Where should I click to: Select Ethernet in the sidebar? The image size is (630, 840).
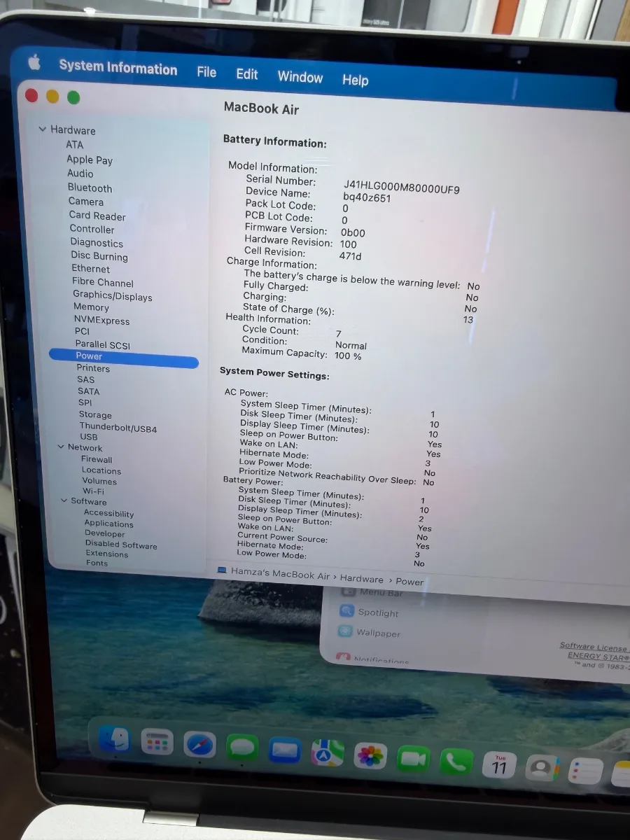91,269
